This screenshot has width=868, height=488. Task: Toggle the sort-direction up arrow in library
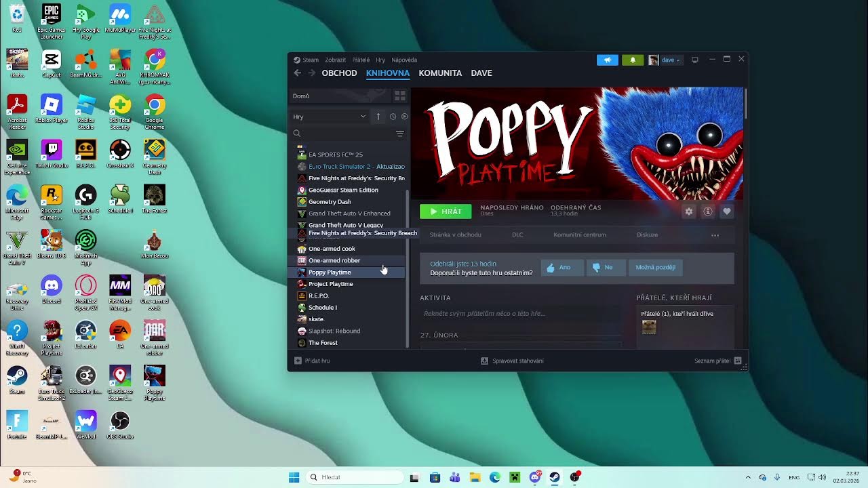(378, 117)
